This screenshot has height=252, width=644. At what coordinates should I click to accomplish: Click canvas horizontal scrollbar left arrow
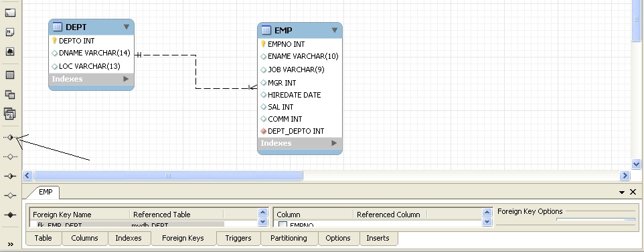(27, 176)
